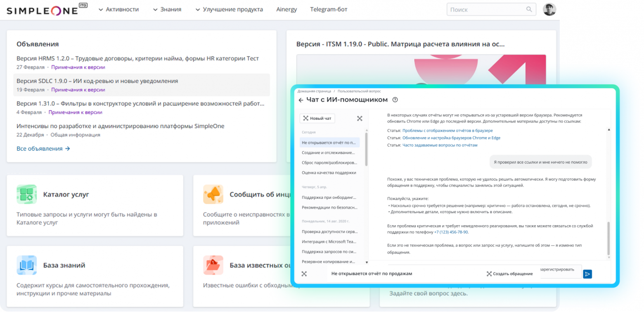
Task: Select chat Не открывается отчёт по п...
Action: (329, 143)
